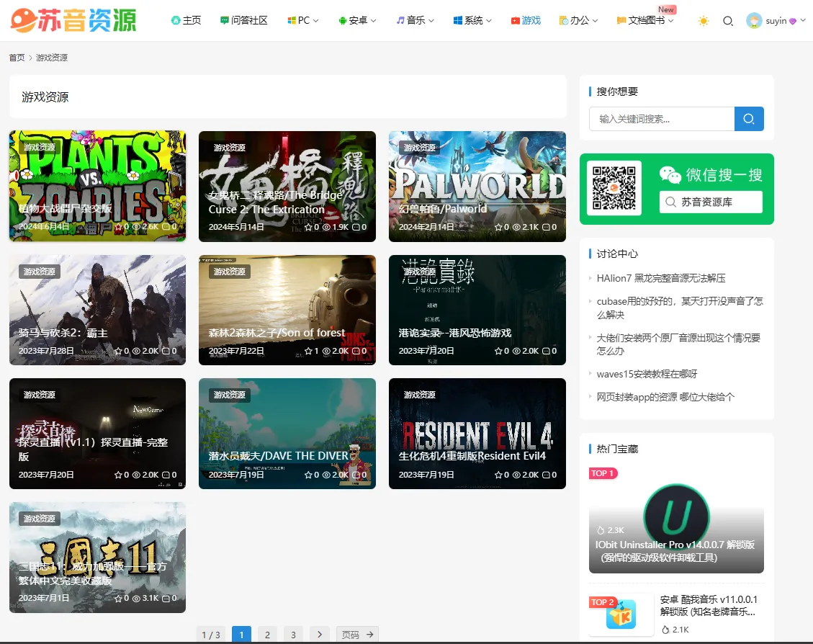Image resolution: width=813 pixels, height=644 pixels.
Task: Select the music note icon for 音乐
Action: click(400, 20)
